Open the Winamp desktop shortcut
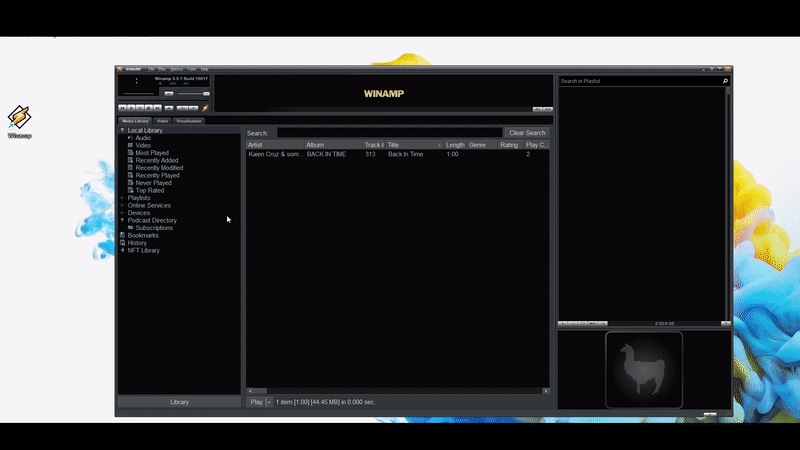The width and height of the screenshot is (800, 450). (x=19, y=121)
